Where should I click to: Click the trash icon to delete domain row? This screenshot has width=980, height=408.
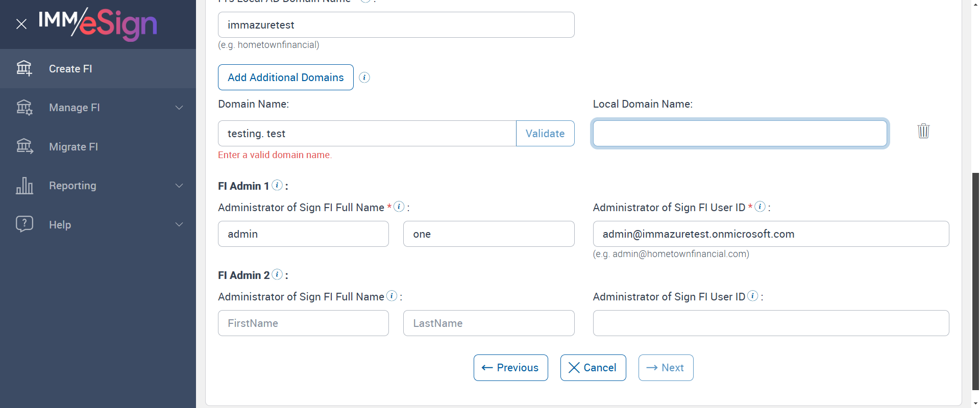coord(923,131)
